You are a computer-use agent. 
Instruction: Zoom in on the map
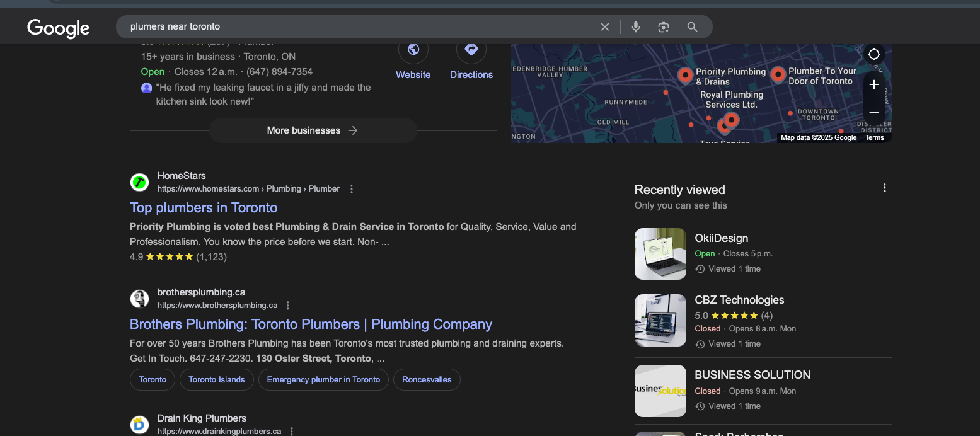874,84
